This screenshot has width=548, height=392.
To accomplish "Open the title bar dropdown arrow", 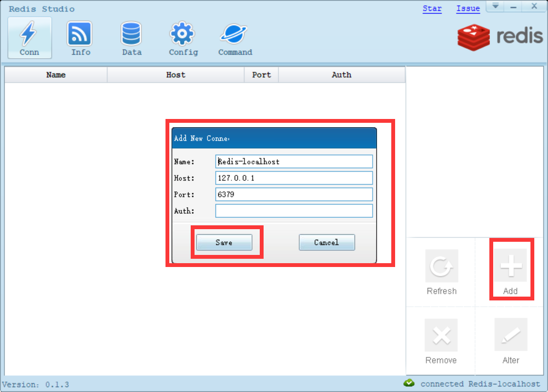I will 495,6.
